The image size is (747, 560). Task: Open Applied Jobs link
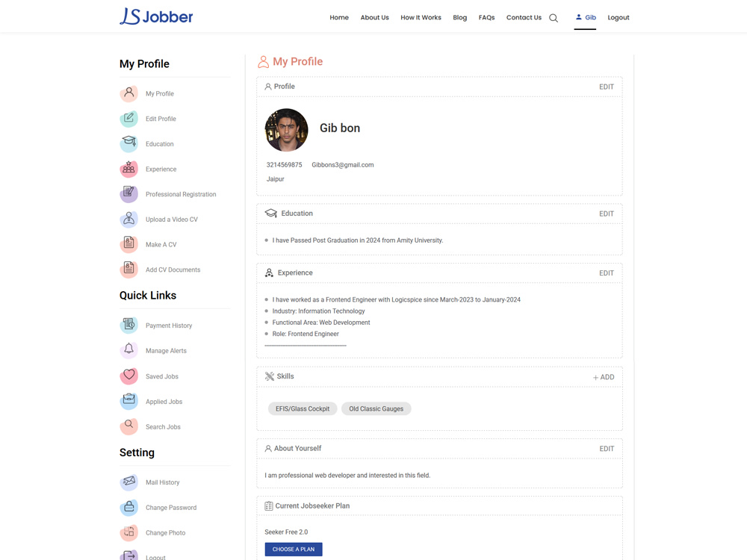point(164,402)
